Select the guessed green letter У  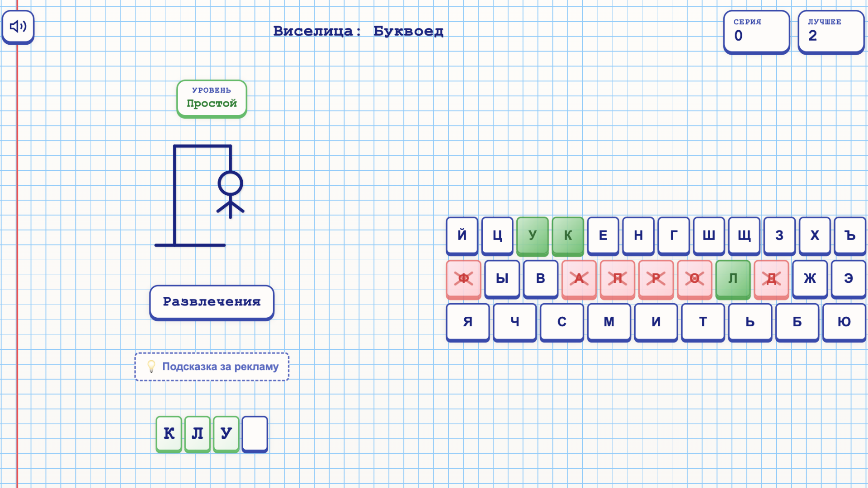click(533, 235)
